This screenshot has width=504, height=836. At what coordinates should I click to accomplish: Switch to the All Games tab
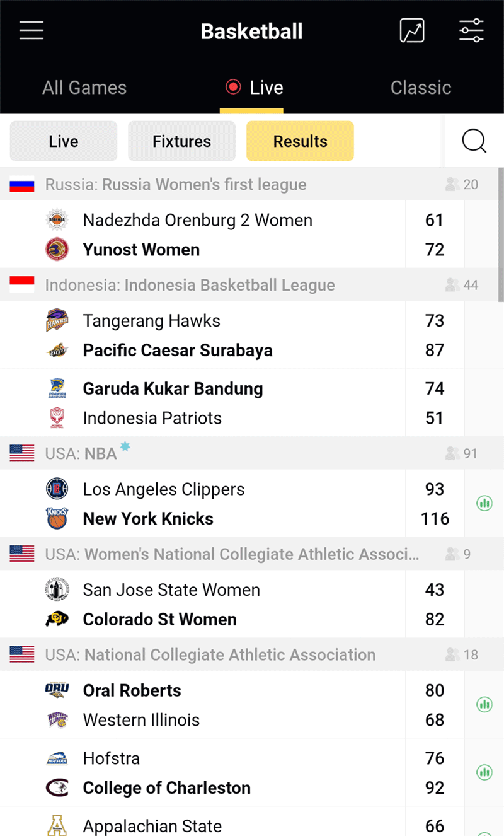pyautogui.click(x=84, y=88)
